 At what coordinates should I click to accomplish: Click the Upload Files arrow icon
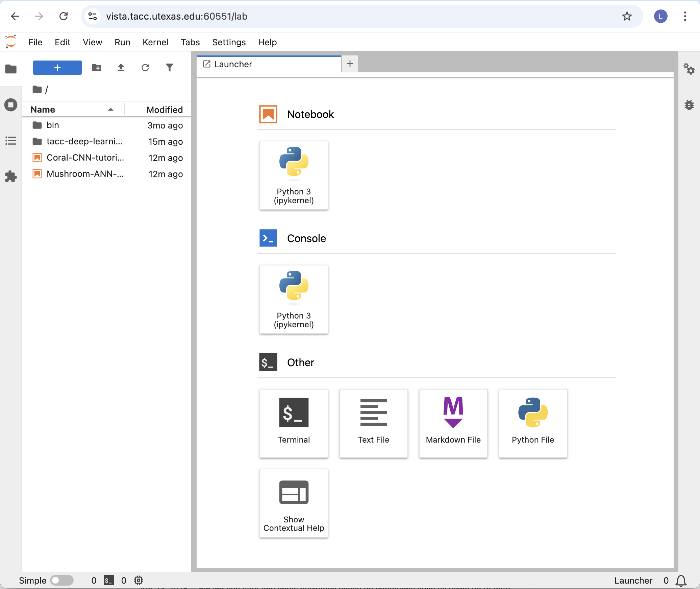pyautogui.click(x=121, y=68)
